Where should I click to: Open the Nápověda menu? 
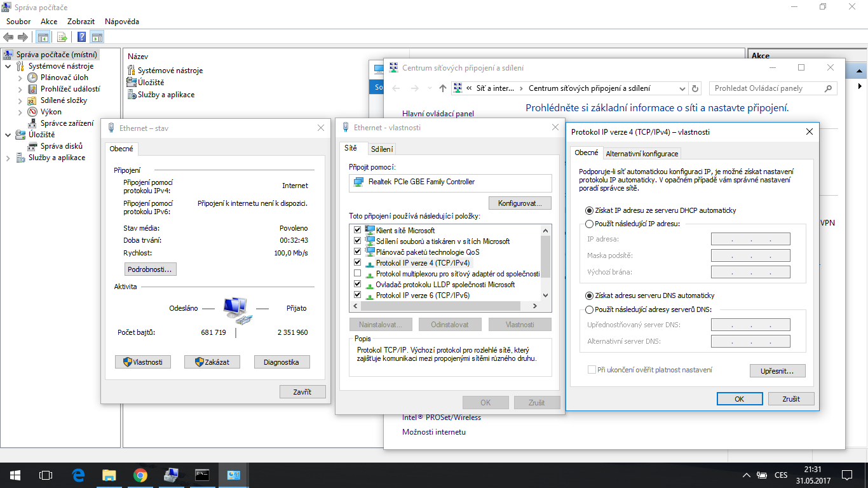[122, 22]
